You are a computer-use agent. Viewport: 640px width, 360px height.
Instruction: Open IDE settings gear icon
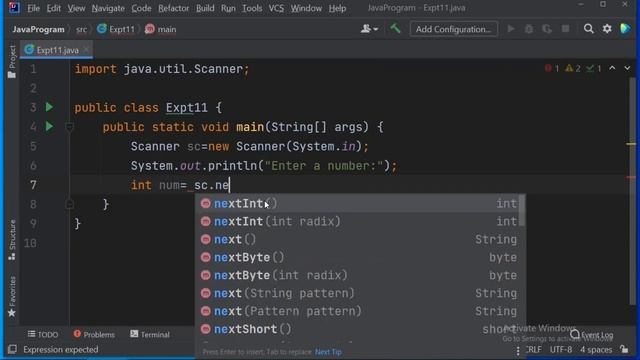(x=607, y=29)
